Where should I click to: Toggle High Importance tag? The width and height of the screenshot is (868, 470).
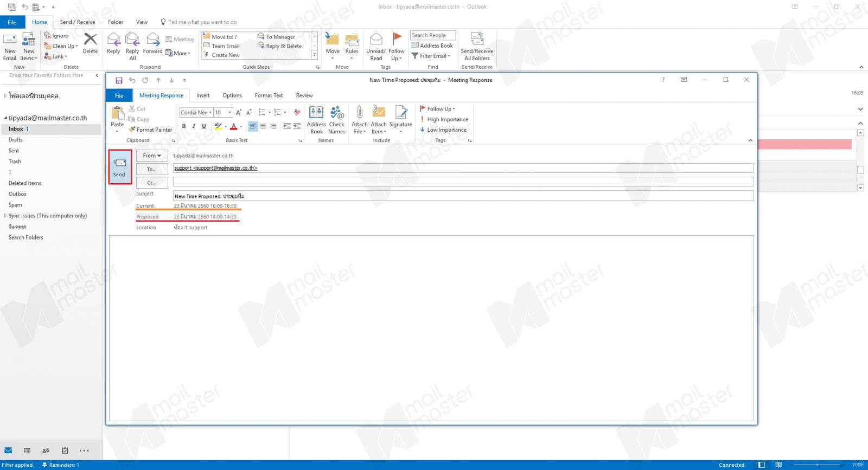(x=444, y=119)
